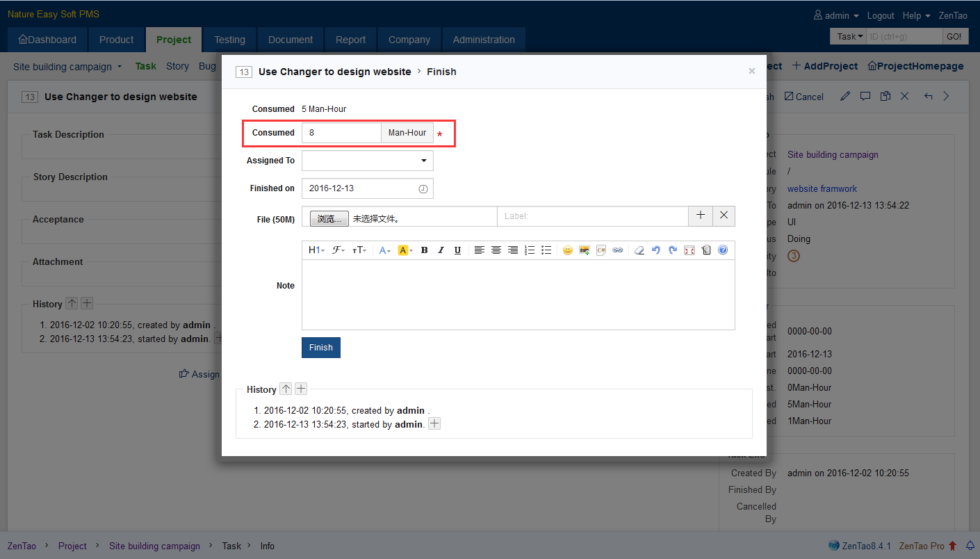Click the file browse button

pos(329,218)
